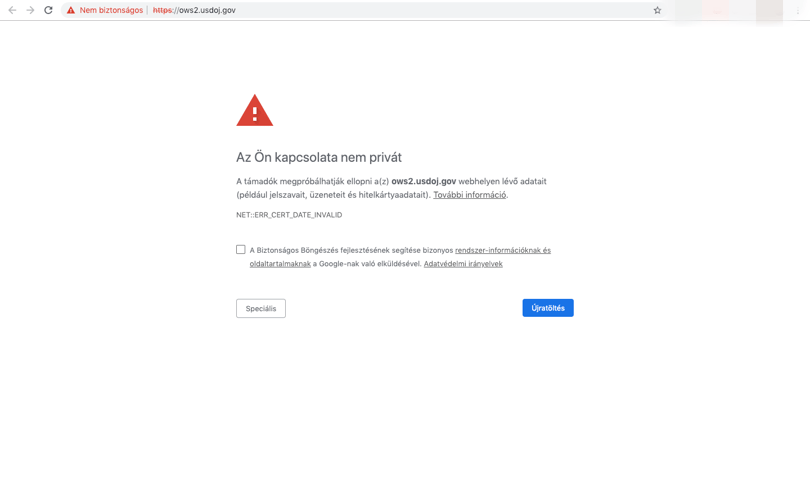Open the 'További információ' link
The width and height of the screenshot is (810, 482).
[x=470, y=195]
